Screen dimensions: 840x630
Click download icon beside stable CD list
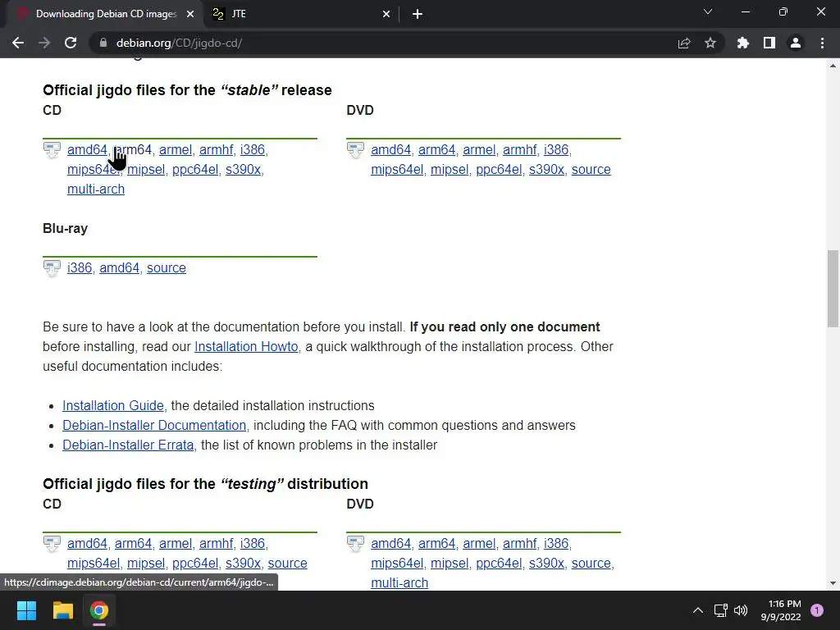(52, 150)
